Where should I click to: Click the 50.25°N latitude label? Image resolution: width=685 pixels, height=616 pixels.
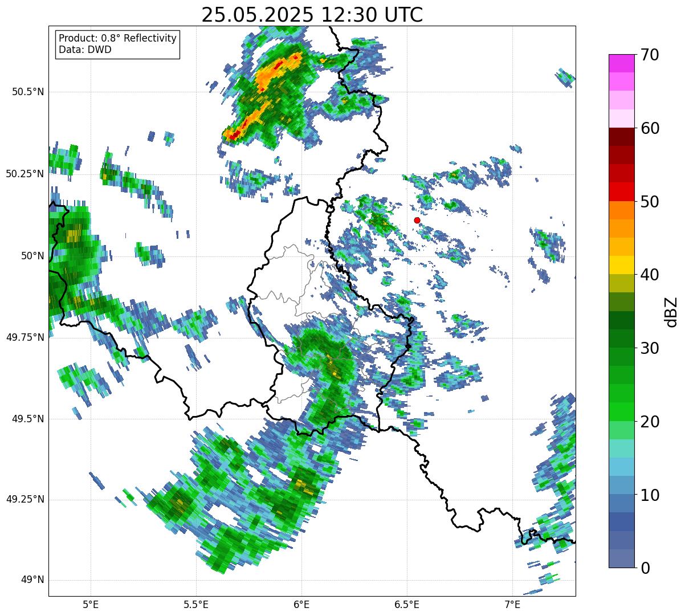(25, 174)
